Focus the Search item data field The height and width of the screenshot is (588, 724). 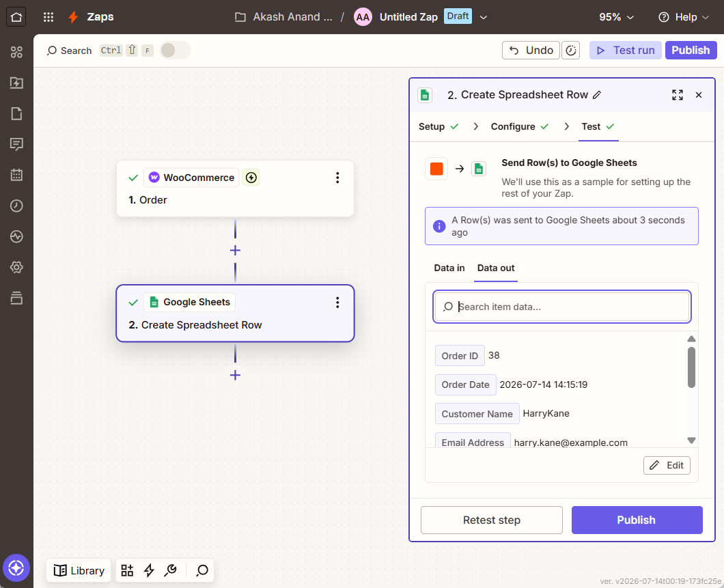(562, 307)
